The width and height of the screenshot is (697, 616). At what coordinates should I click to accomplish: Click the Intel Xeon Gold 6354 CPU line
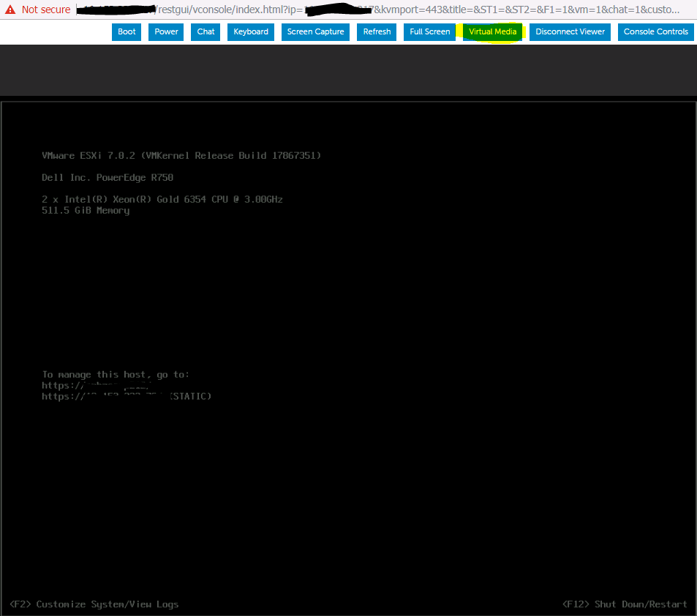[162, 199]
